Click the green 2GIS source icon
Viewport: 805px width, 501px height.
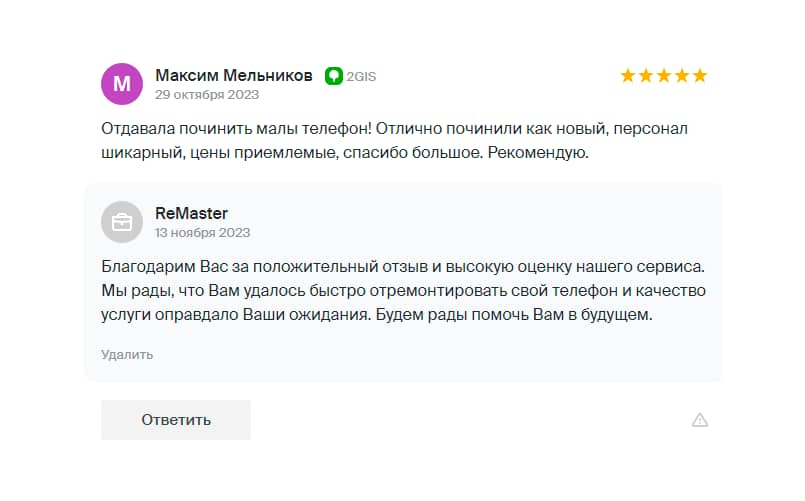point(334,76)
